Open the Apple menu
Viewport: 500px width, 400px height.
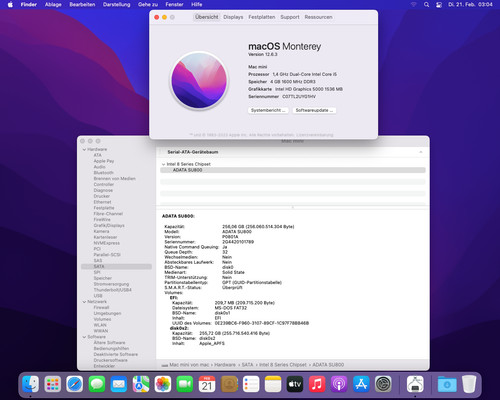tap(10, 4)
